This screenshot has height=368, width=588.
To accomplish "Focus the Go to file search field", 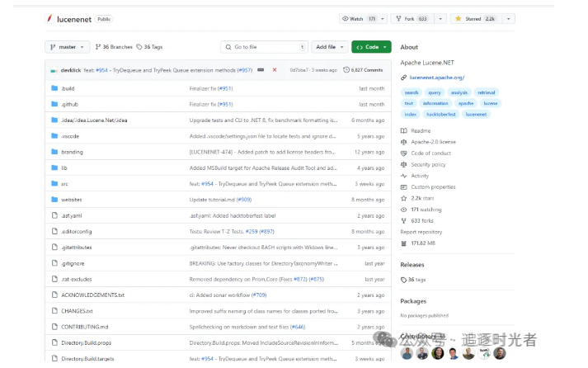I will [265, 47].
